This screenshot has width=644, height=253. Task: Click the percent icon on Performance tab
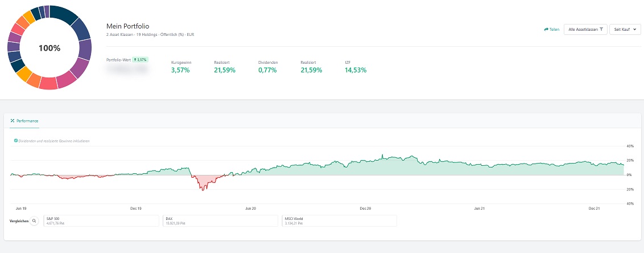click(13, 121)
